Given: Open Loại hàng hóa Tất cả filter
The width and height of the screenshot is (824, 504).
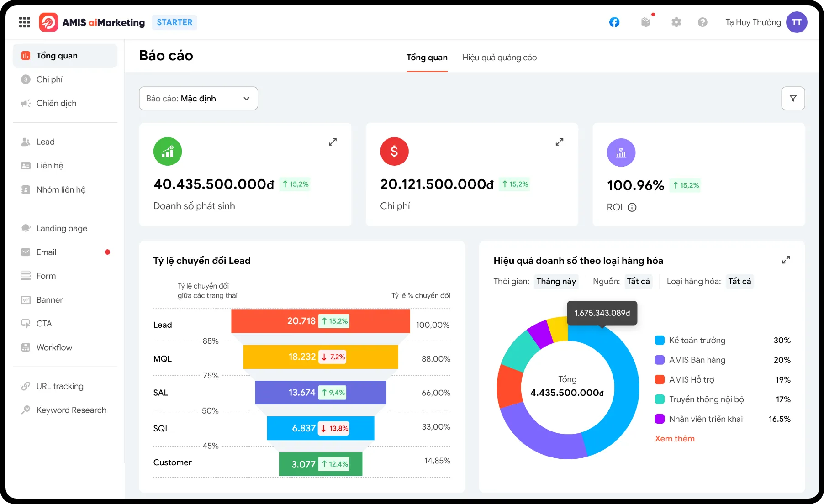Looking at the screenshot, I should click(x=739, y=281).
